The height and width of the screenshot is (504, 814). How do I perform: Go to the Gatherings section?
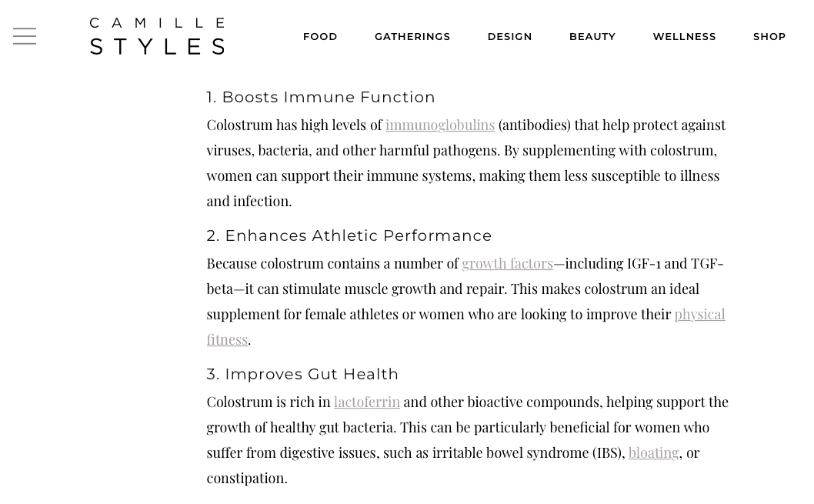click(412, 37)
